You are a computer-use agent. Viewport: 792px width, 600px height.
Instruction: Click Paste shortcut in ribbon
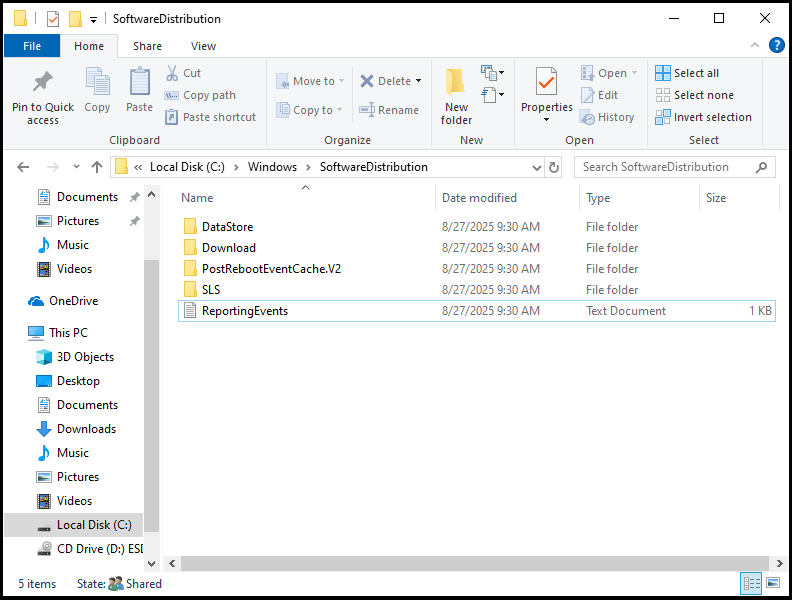click(x=211, y=117)
